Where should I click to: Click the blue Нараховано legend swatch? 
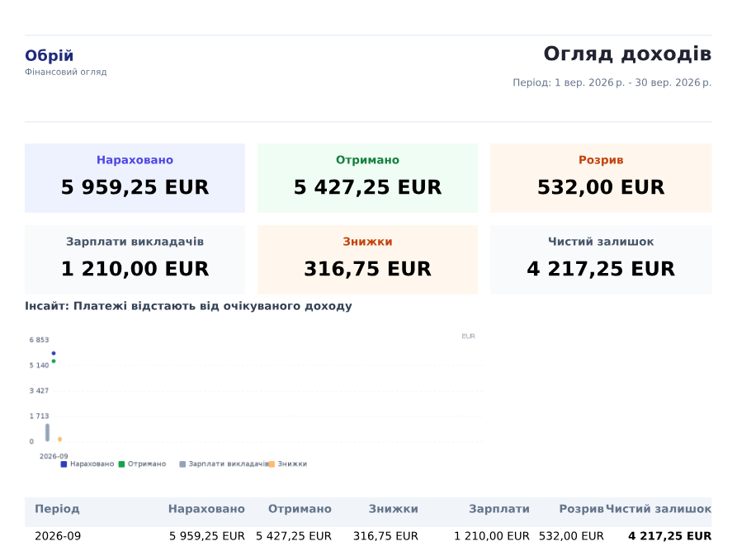tap(64, 464)
